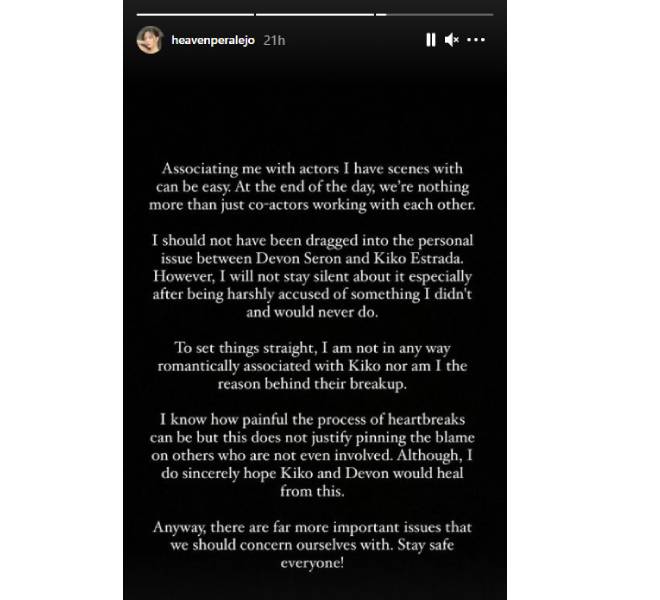The width and height of the screenshot is (660, 600).
Task: Click the closing line "Stay safe everyone!"
Action: (x=367, y=554)
